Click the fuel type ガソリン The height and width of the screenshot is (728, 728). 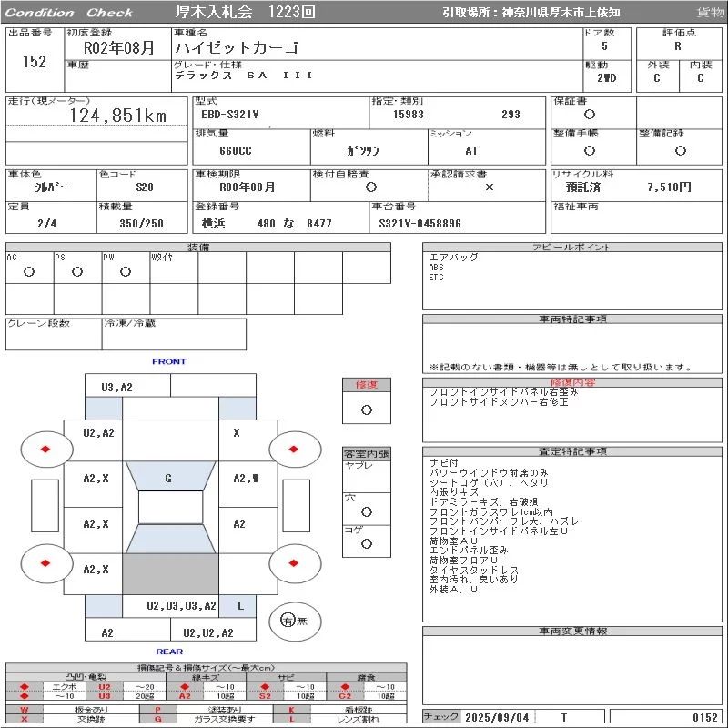coord(363,150)
